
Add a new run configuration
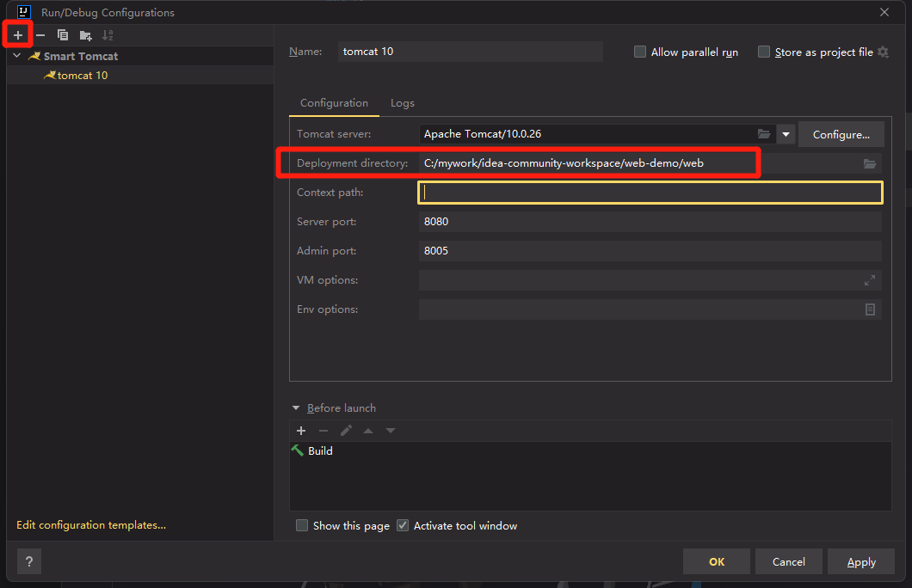click(18, 35)
